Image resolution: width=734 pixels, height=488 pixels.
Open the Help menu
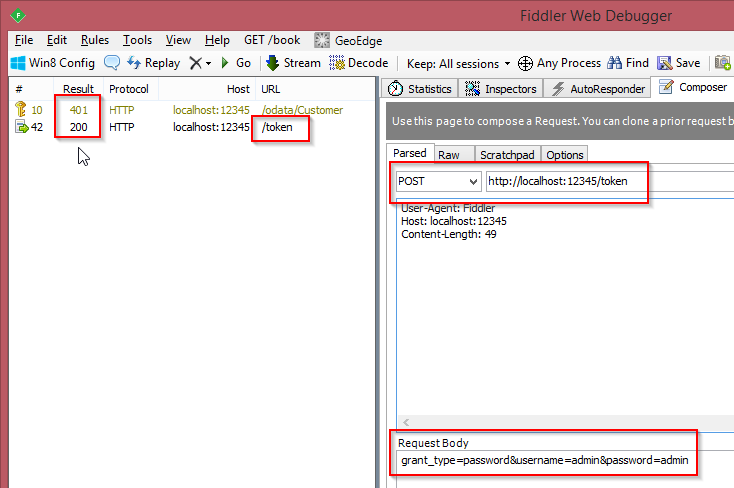tap(217, 40)
